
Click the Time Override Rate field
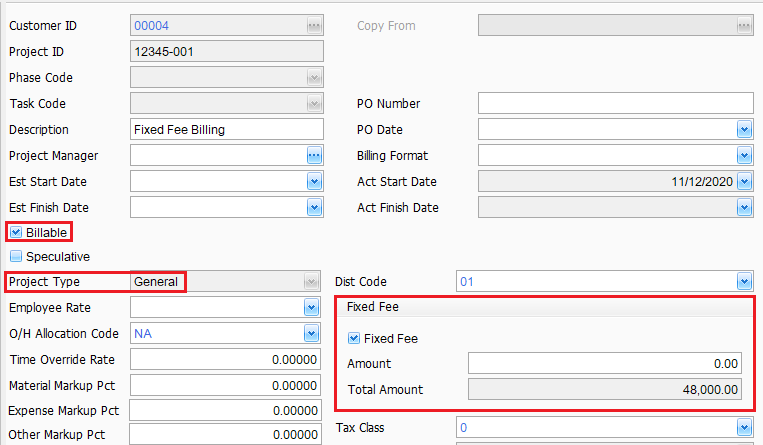225,360
